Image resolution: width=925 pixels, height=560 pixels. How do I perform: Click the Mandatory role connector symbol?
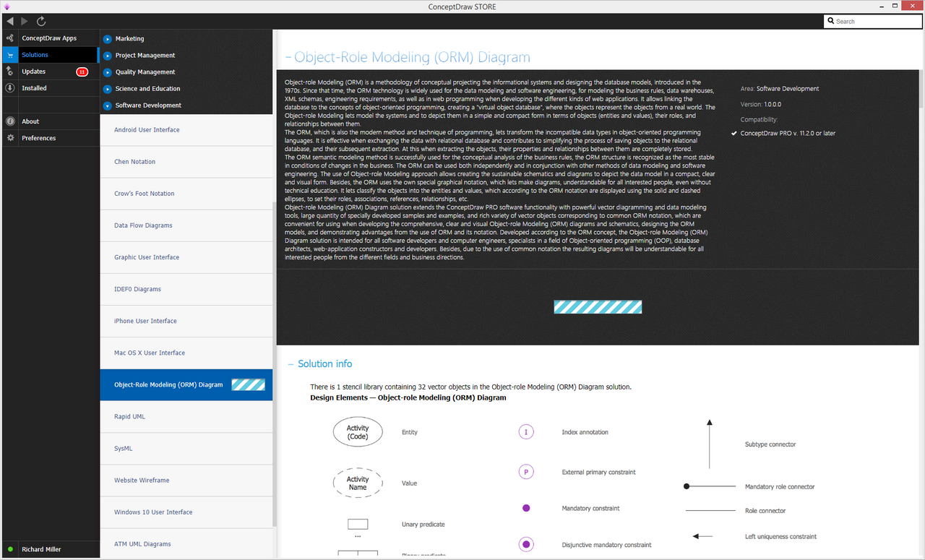pyautogui.click(x=710, y=486)
